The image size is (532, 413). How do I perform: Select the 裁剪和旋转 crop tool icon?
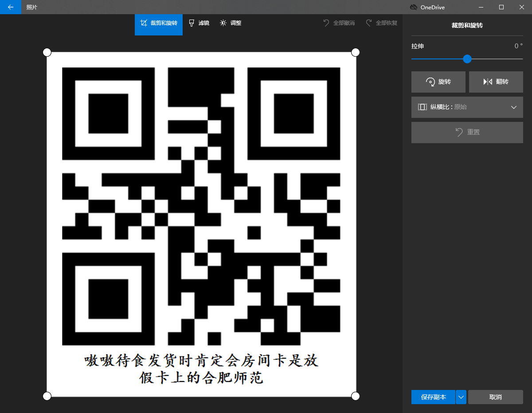click(144, 23)
